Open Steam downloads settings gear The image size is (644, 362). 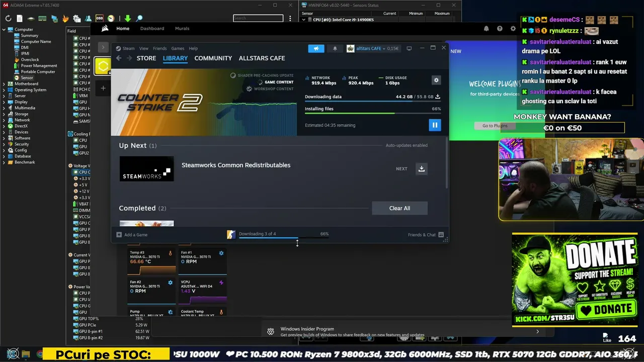tap(436, 80)
